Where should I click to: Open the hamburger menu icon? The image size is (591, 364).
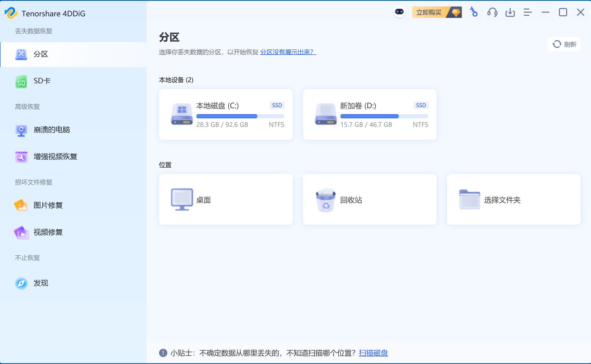tap(528, 12)
